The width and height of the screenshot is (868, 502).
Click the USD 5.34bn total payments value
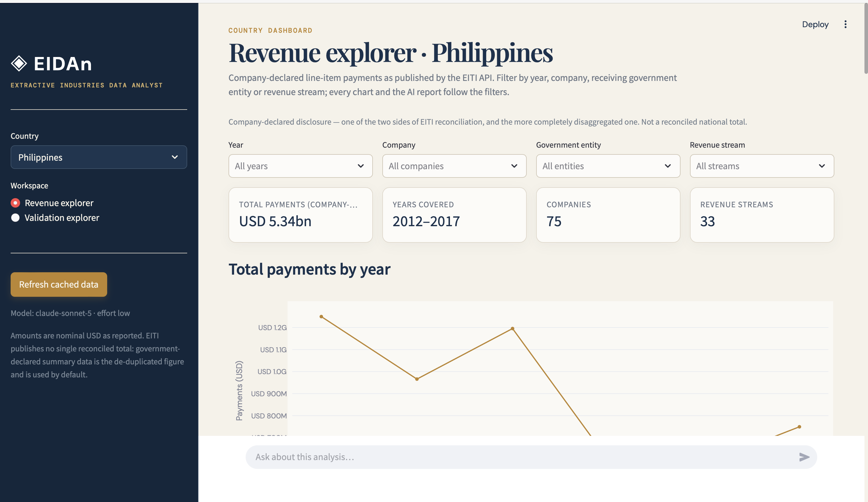click(275, 221)
